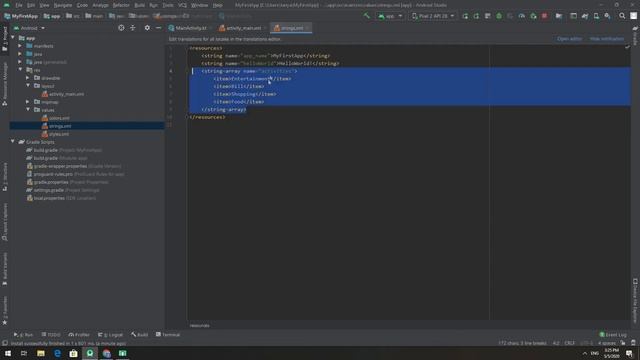Image resolution: width=640 pixels, height=360 pixels.
Task: Click the Sync Project with Gradle Files icon
Action: tap(584, 16)
